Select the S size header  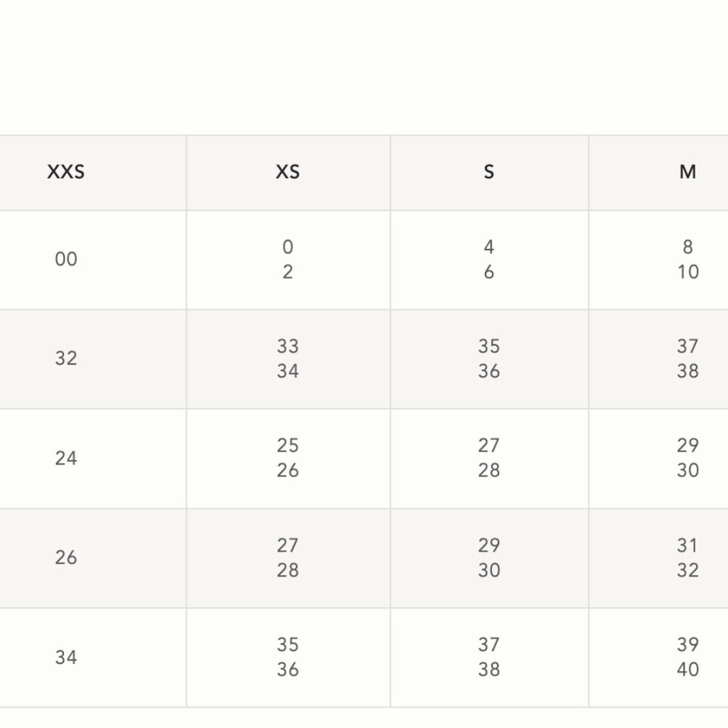[488, 173]
